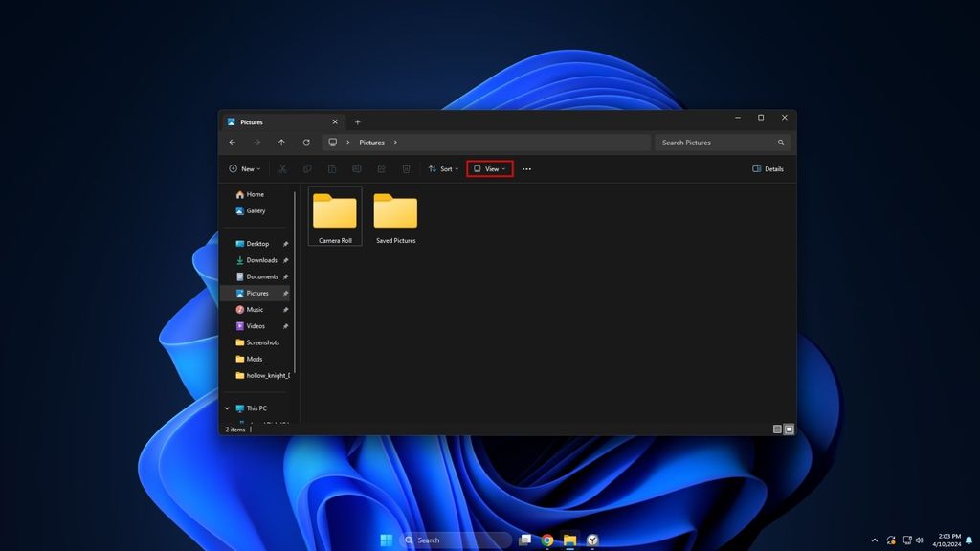Click inside the Search Pictures field
This screenshot has width=980, height=551.
pyautogui.click(x=716, y=142)
